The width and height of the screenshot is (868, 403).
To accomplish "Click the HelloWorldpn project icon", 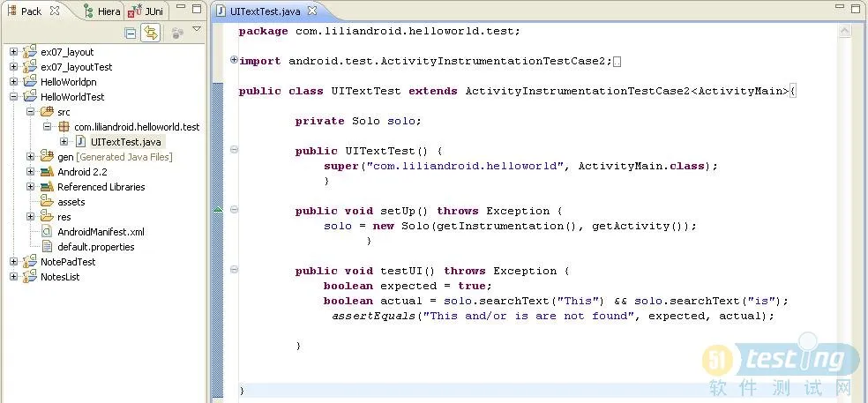I will [30, 81].
